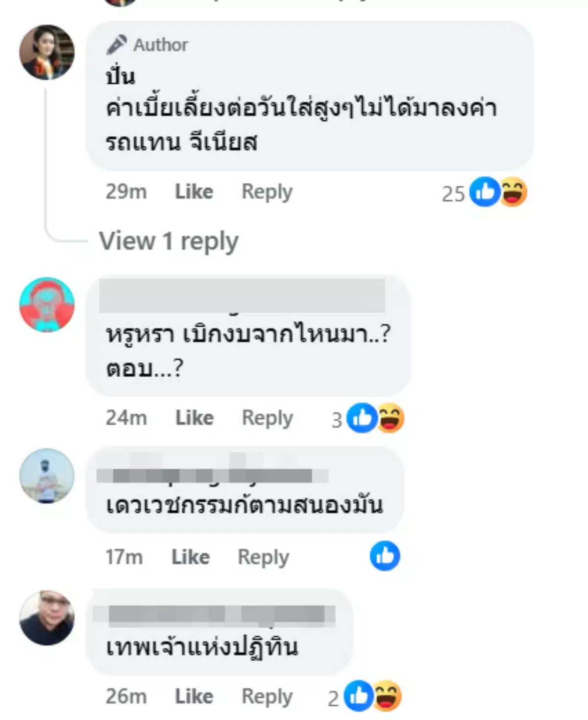This screenshot has height=720, width=588.
Task: Open the 29m timestamp link
Action: click(126, 192)
